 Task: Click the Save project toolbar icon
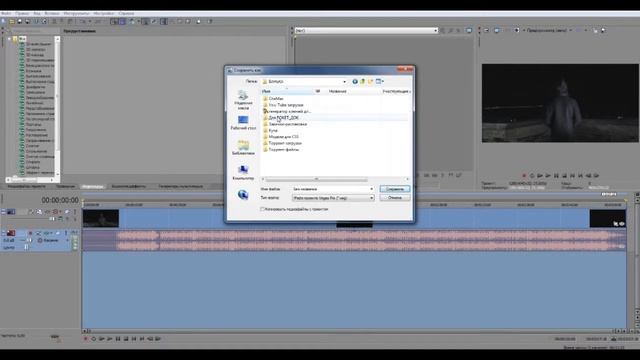point(20,21)
